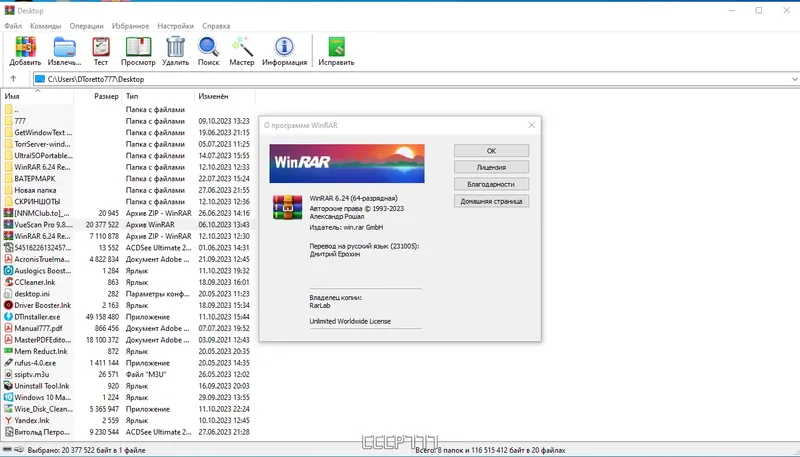The width and height of the screenshot is (800, 457).
Task: Click the Лицензия button
Action: point(491,167)
